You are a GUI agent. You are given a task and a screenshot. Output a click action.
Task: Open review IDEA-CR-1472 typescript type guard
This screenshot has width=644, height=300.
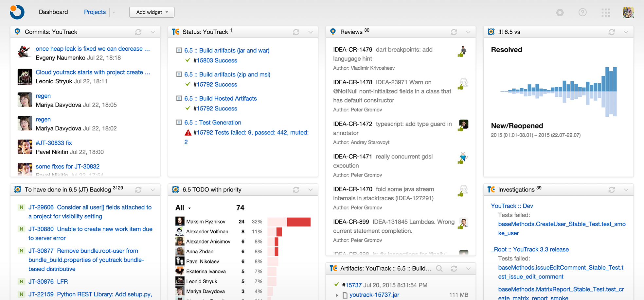point(392,128)
